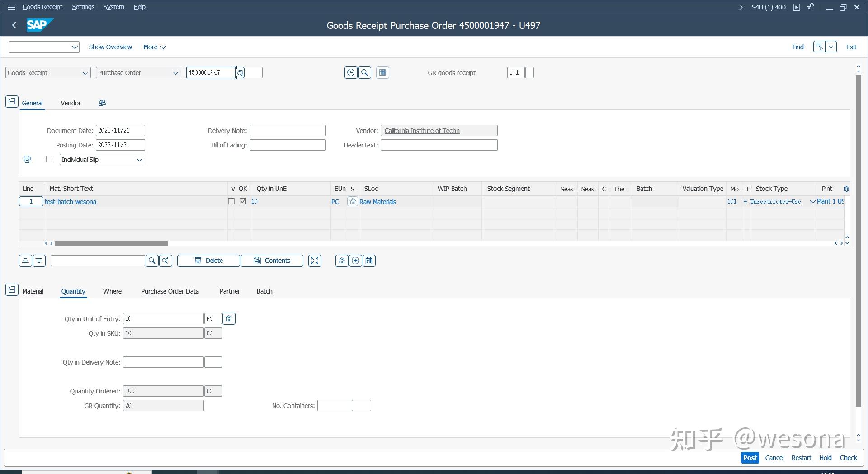
Task: Open California Institute of Techn vendor link
Action: coord(422,131)
